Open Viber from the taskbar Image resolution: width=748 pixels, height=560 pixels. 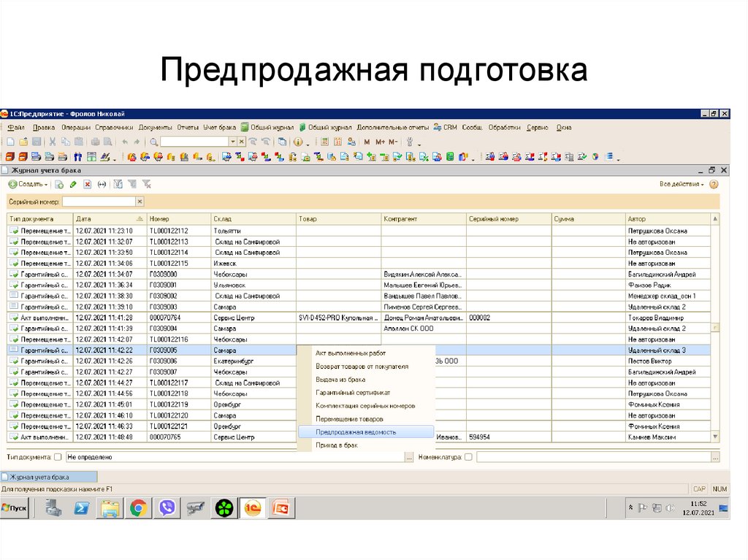click(x=167, y=507)
